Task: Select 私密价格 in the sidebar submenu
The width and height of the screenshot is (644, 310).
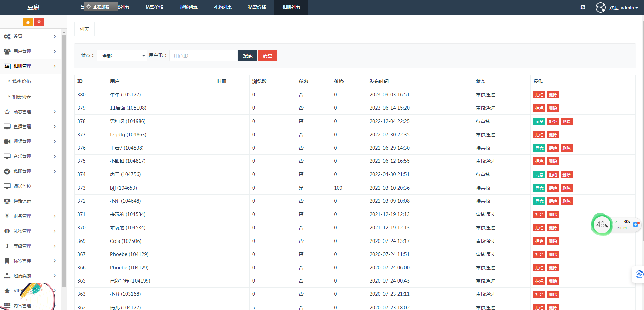Action: [x=22, y=81]
